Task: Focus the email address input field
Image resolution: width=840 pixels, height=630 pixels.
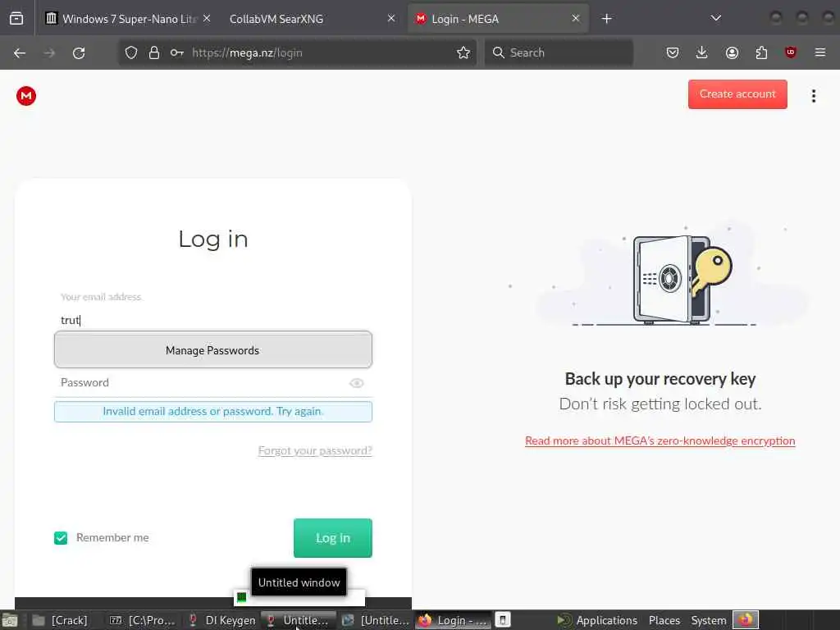Action: 212,320
